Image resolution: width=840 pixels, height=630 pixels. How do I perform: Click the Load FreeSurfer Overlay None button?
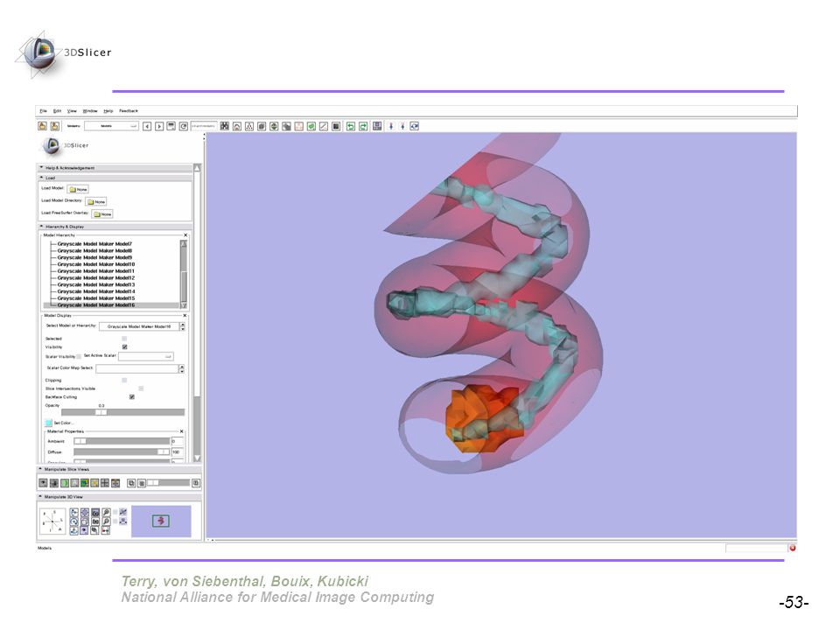tap(102, 213)
